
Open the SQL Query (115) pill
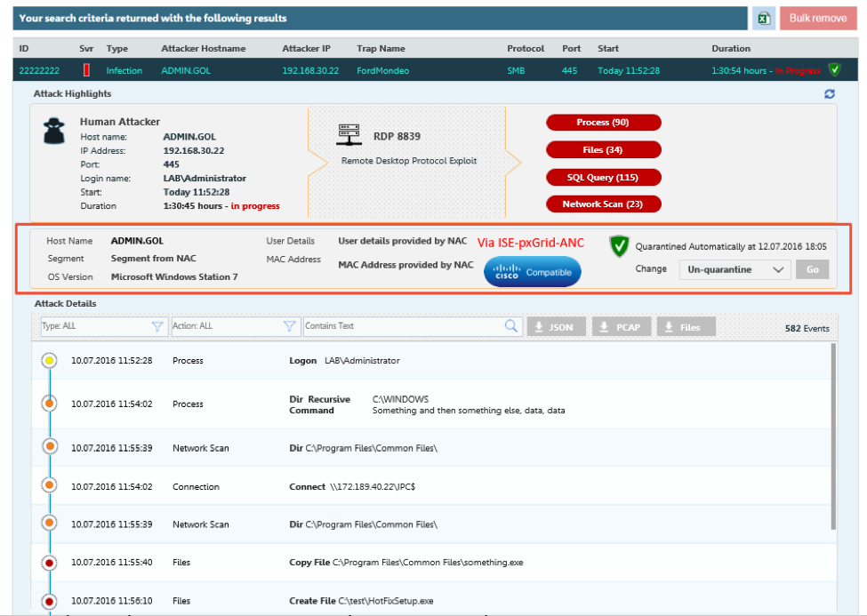[603, 178]
